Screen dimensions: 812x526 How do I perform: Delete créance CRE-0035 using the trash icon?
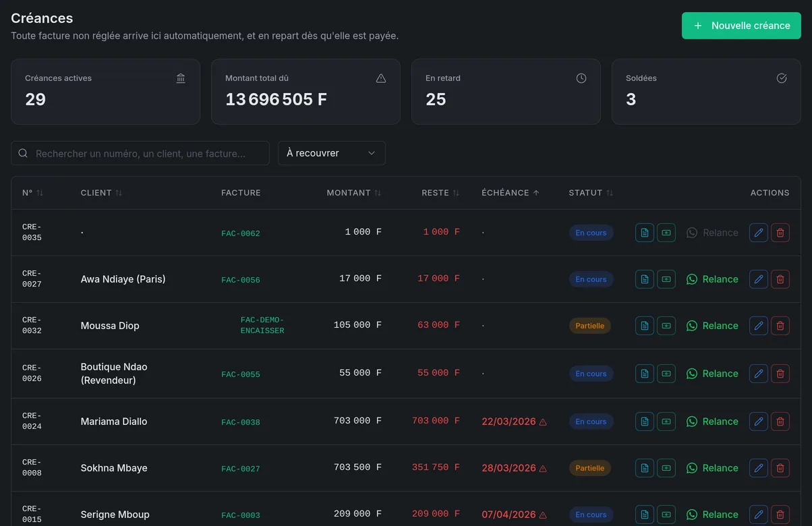point(780,233)
